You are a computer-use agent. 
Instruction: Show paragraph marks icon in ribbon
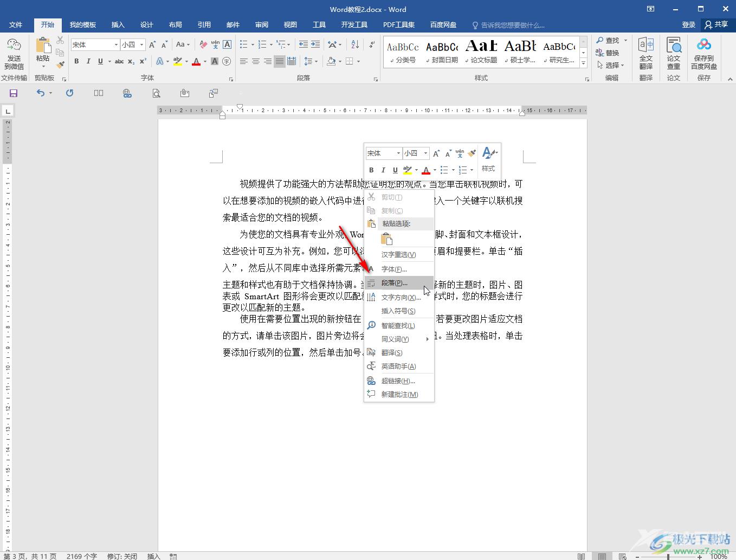372,45
